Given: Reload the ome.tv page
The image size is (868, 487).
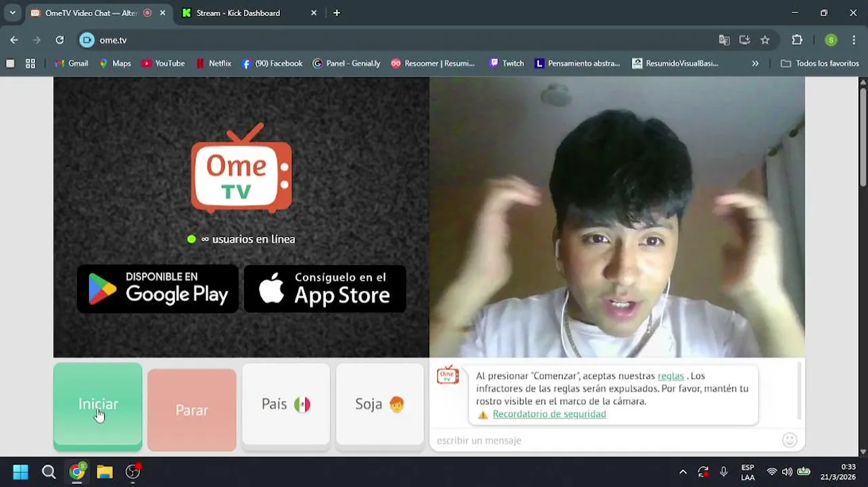Looking at the screenshot, I should (59, 40).
